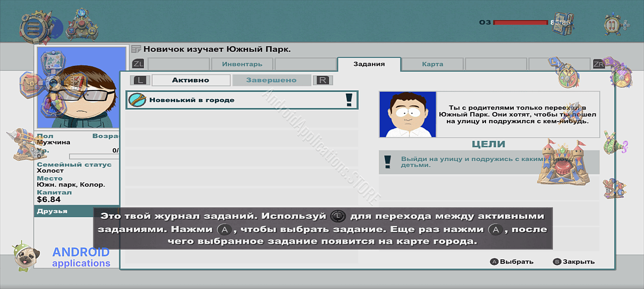Click the exclamation mark beside the objective
This screenshot has width=644, height=289.
point(388,161)
